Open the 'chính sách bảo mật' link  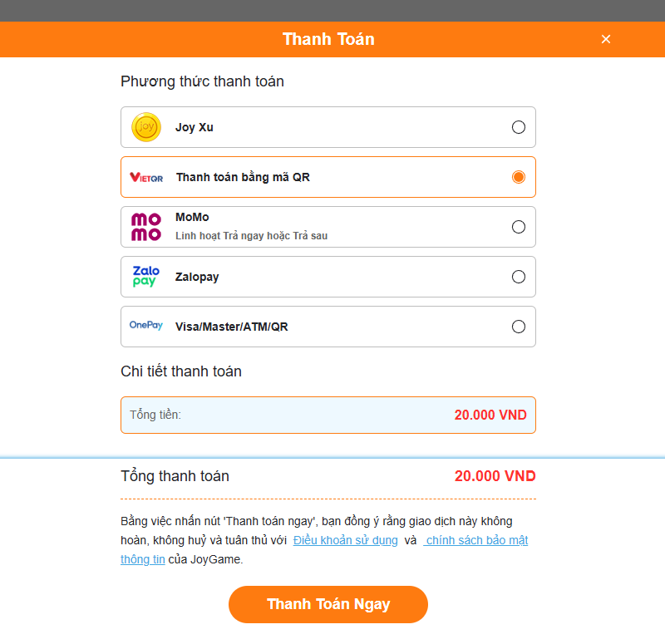(x=477, y=540)
